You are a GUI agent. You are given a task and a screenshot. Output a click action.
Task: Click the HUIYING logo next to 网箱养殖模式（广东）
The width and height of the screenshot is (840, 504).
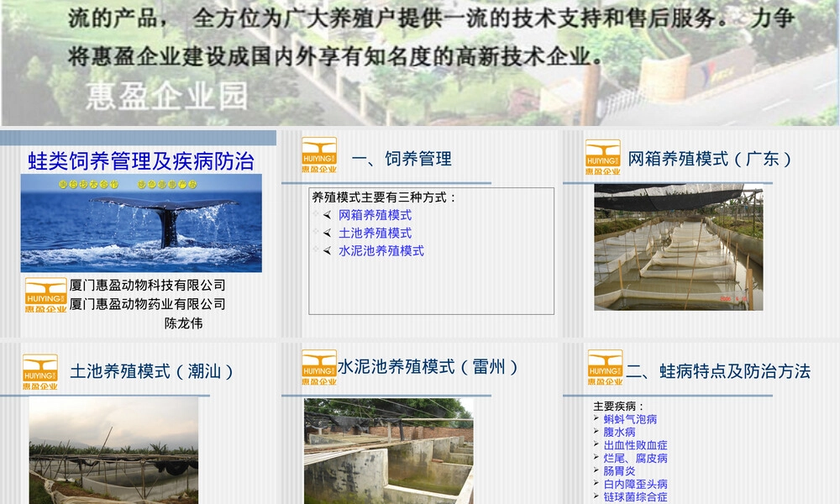tap(602, 157)
